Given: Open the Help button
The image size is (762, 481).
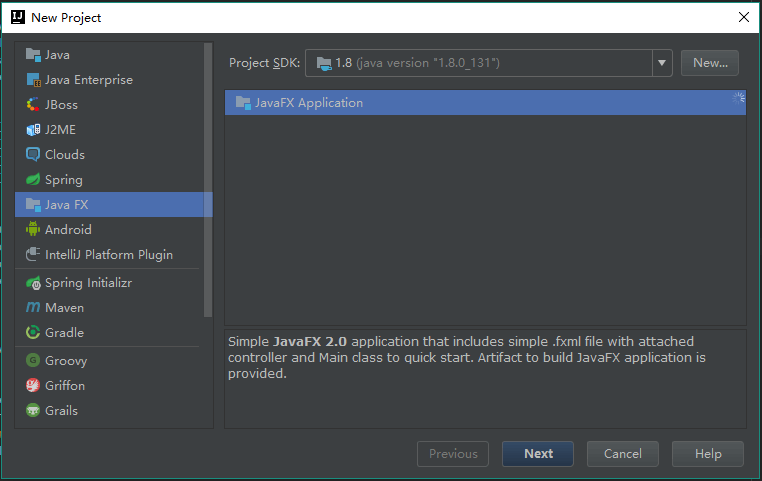Looking at the screenshot, I should coord(708,454).
